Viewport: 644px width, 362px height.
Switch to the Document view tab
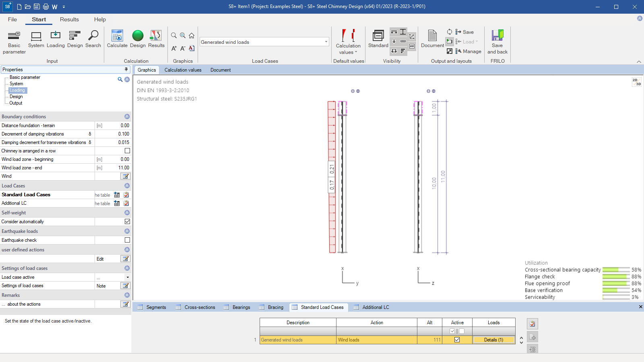coord(221,70)
